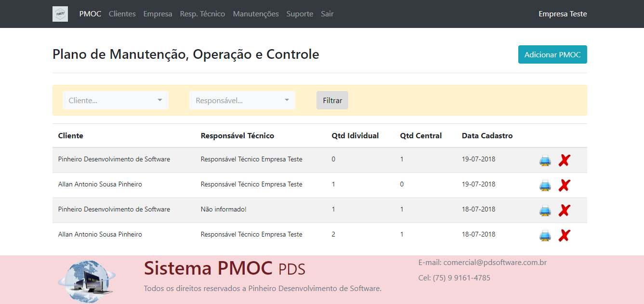Print Allan Antonio Sousa Pinheiro's 19-07-2018 PMOC

click(x=545, y=185)
